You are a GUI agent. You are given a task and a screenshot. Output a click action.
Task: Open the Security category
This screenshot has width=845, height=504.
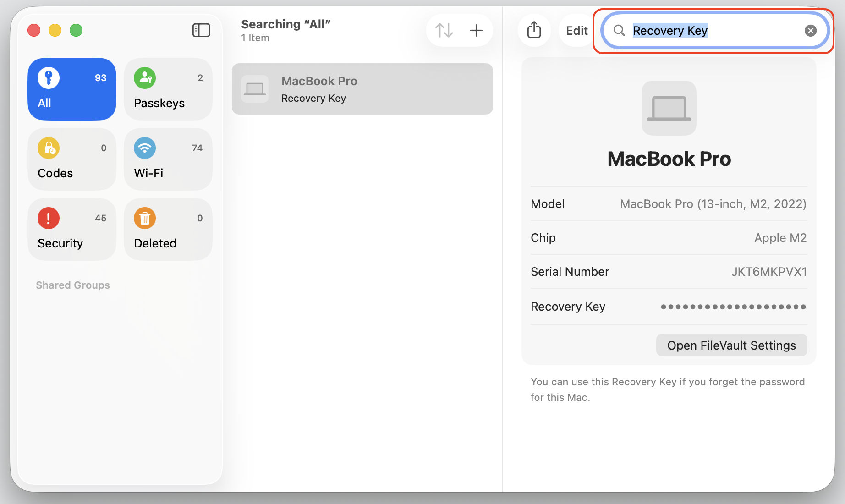coord(72,230)
